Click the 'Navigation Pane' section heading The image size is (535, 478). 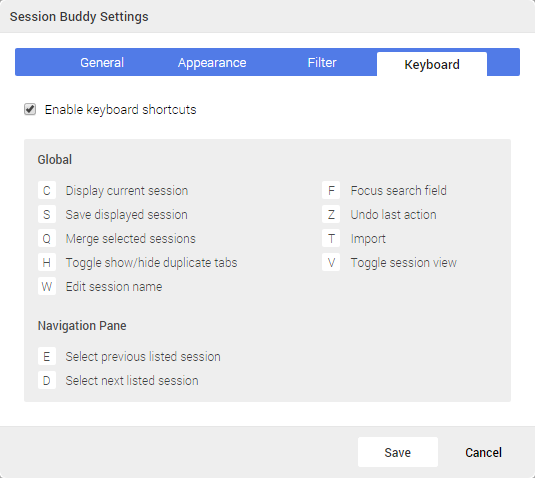(x=82, y=325)
